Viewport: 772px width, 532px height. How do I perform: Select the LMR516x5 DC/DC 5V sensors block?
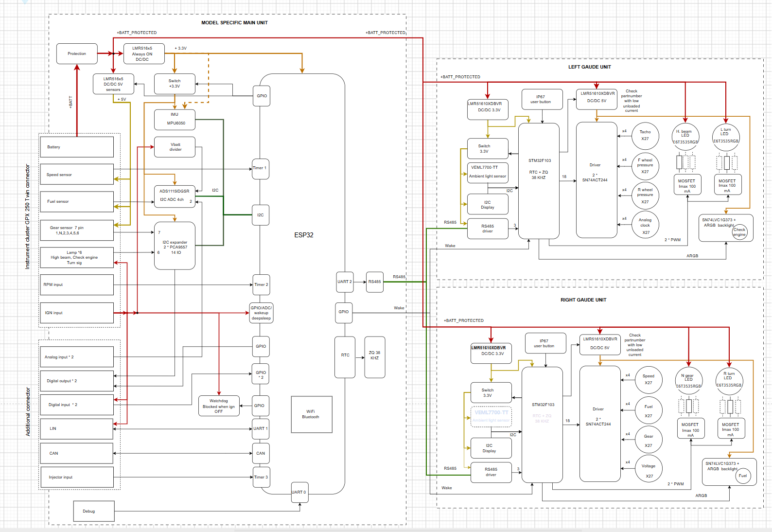[x=113, y=84]
